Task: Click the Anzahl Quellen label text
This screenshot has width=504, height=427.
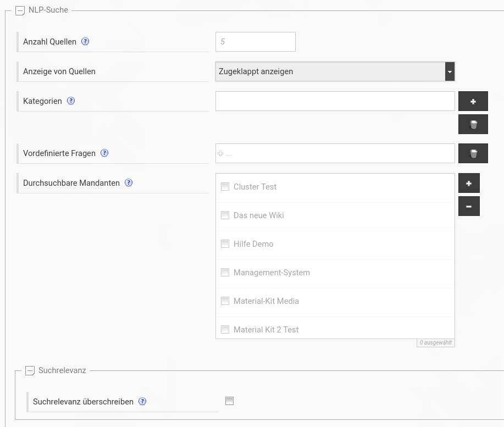Action: click(x=49, y=42)
